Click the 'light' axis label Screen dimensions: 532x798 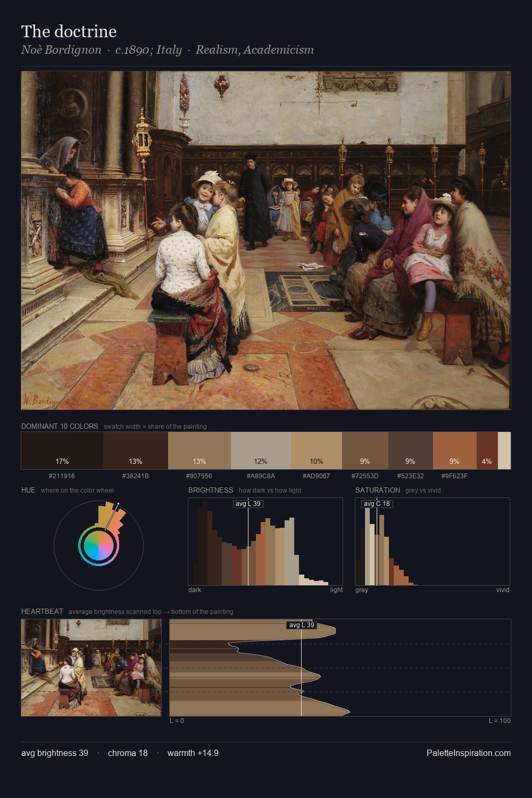(x=337, y=590)
